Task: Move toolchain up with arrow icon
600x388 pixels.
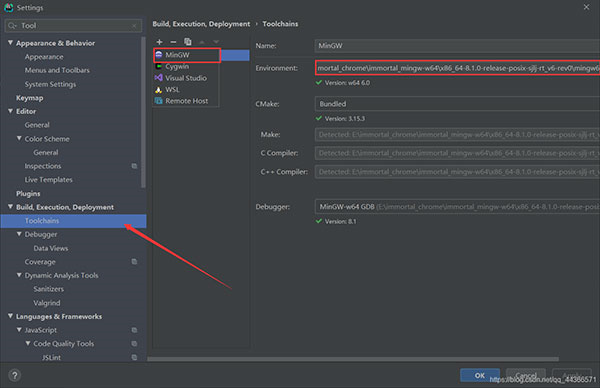Action: 202,42
